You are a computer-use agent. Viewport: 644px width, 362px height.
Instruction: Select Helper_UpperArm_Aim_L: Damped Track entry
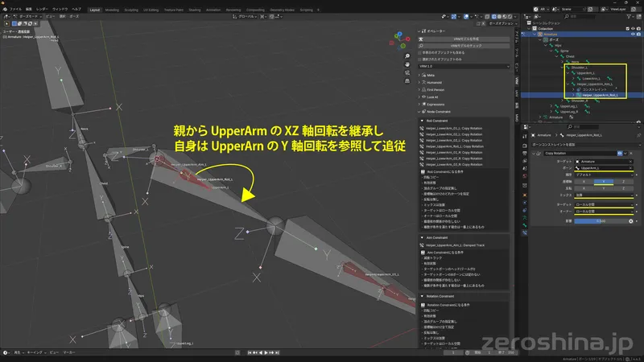pos(455,245)
